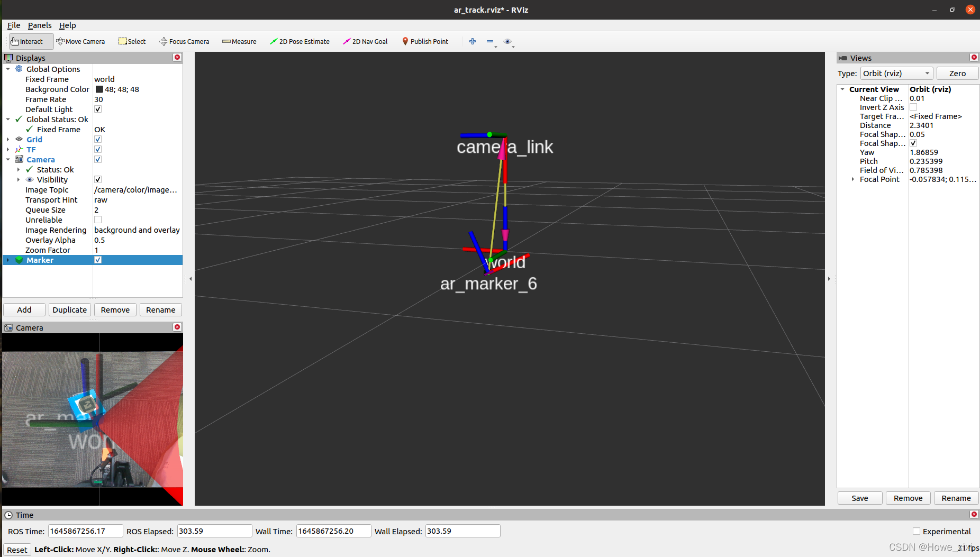
Task: Check the Invert Z Axis box
Action: (913, 107)
